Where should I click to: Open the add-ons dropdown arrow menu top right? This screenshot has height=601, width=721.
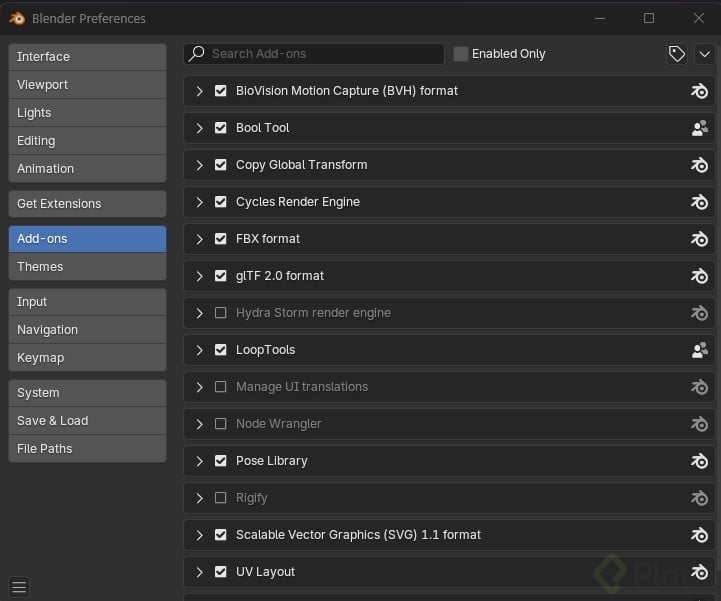704,54
